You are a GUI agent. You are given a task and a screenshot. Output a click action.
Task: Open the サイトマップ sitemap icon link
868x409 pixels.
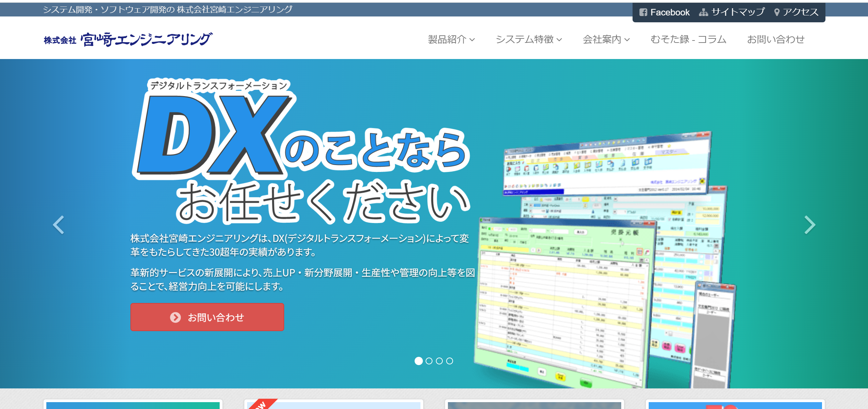point(703,12)
